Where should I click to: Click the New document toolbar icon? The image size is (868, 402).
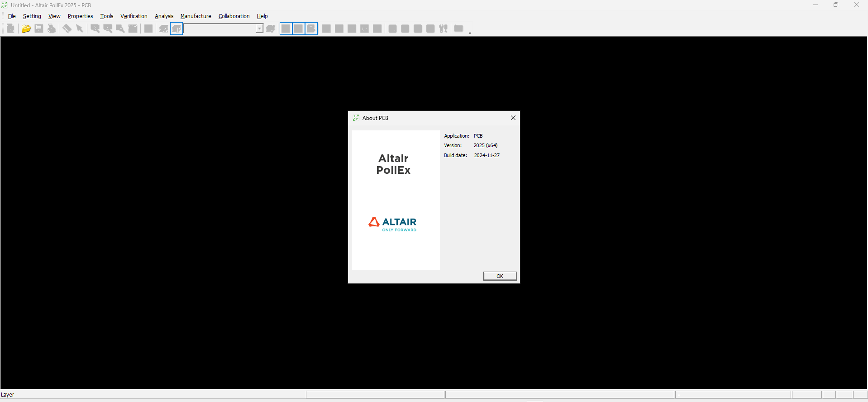10,29
